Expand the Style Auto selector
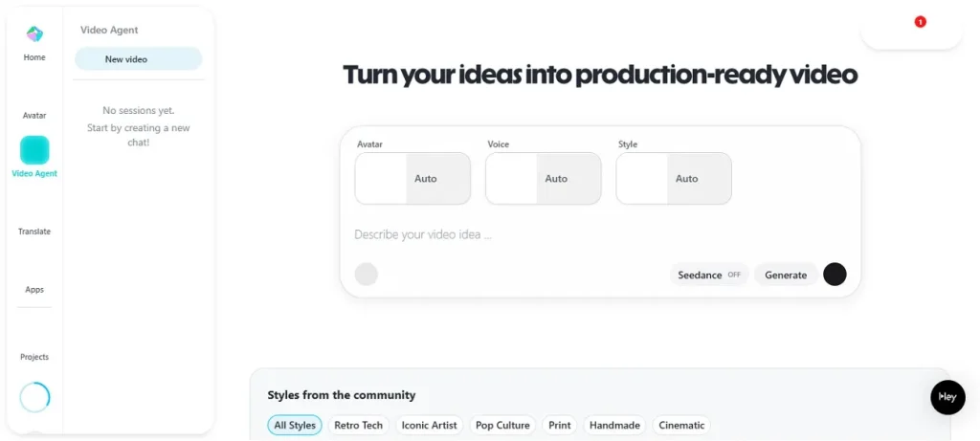Image resolution: width=980 pixels, height=441 pixels. pyautogui.click(x=674, y=179)
